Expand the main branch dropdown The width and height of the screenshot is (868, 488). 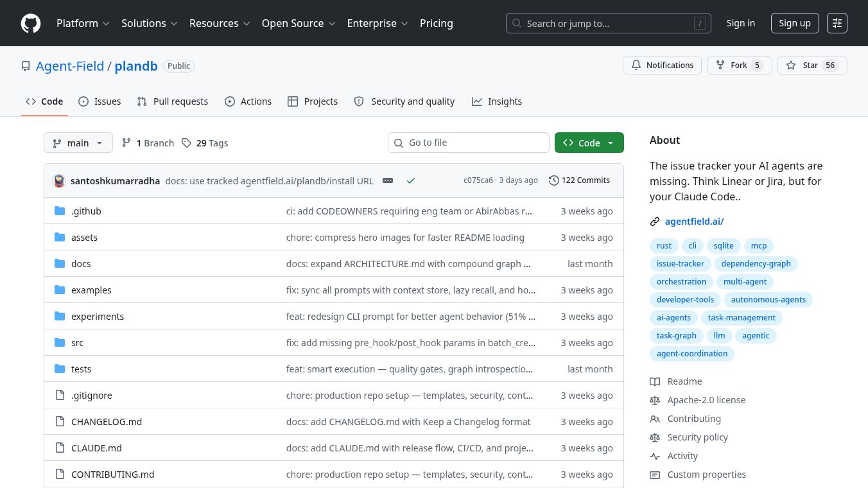click(78, 143)
